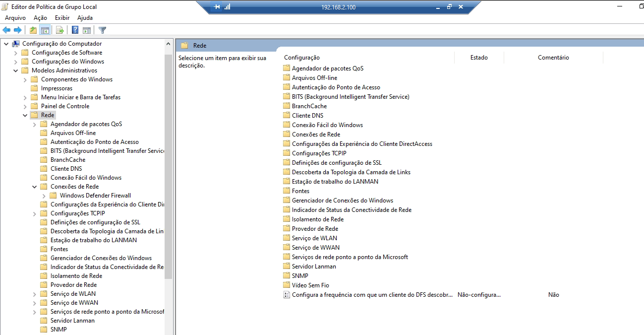644x335 pixels.
Task: Go up one level with folder icon
Action: click(33, 30)
